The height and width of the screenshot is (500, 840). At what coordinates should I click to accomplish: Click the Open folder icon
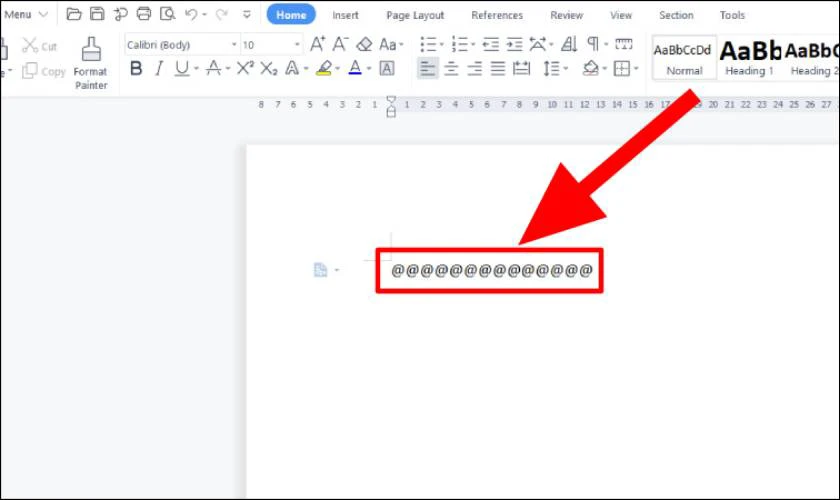[73, 14]
